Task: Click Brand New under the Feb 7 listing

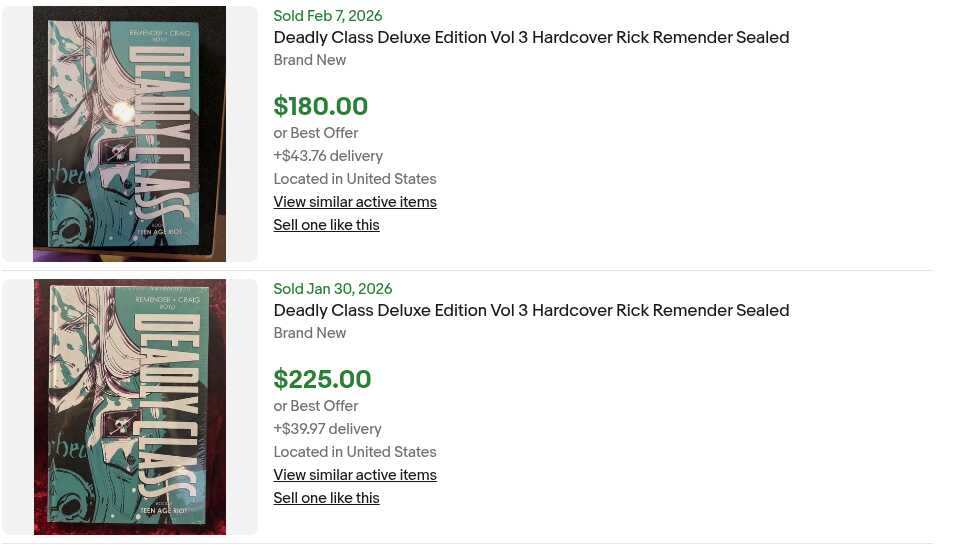Action: pos(310,60)
